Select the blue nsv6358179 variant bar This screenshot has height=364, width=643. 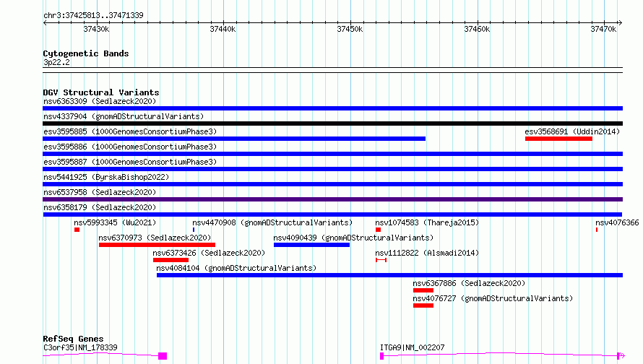[x=332, y=214]
